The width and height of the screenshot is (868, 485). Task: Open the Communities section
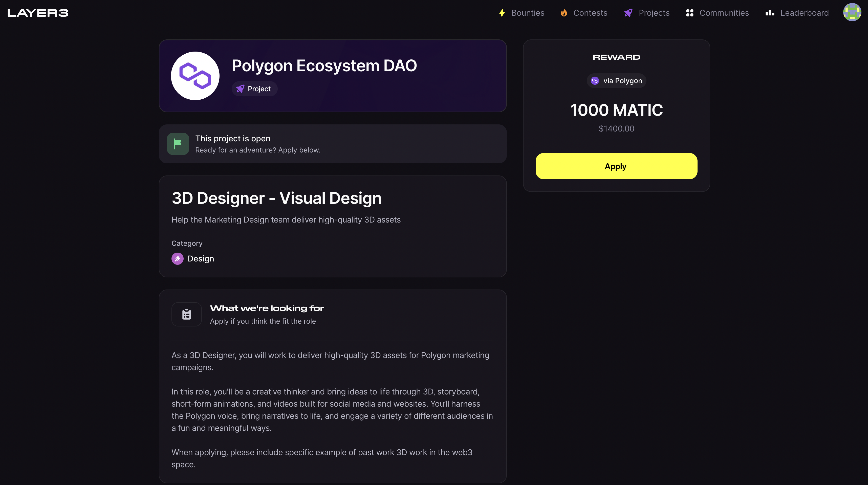point(724,13)
